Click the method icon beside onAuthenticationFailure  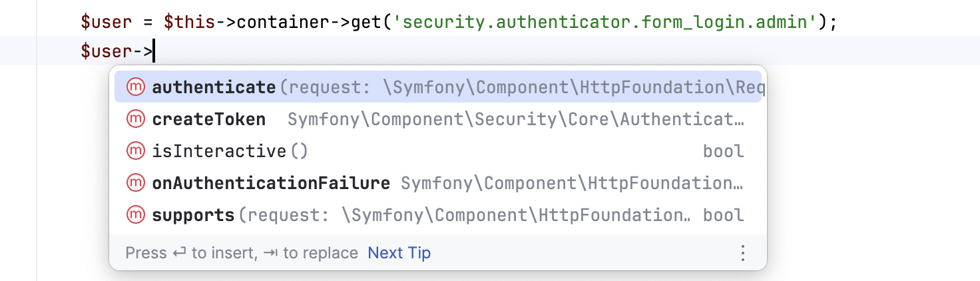pos(135,183)
